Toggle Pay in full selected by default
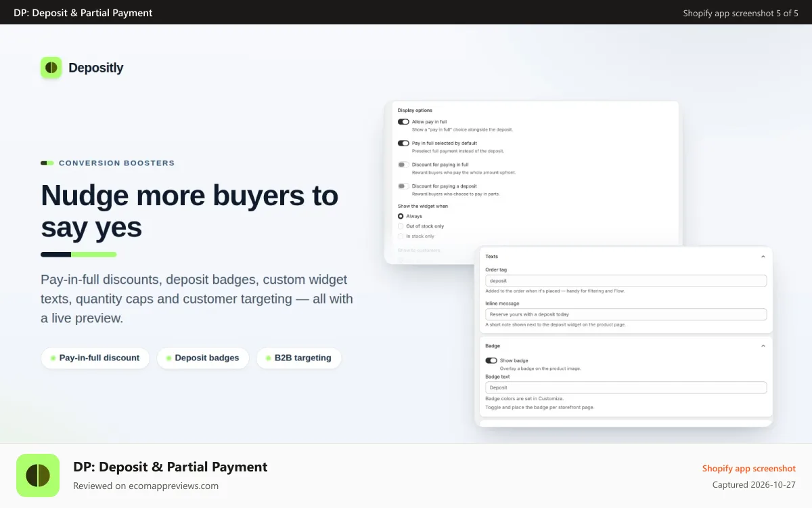 403,144
